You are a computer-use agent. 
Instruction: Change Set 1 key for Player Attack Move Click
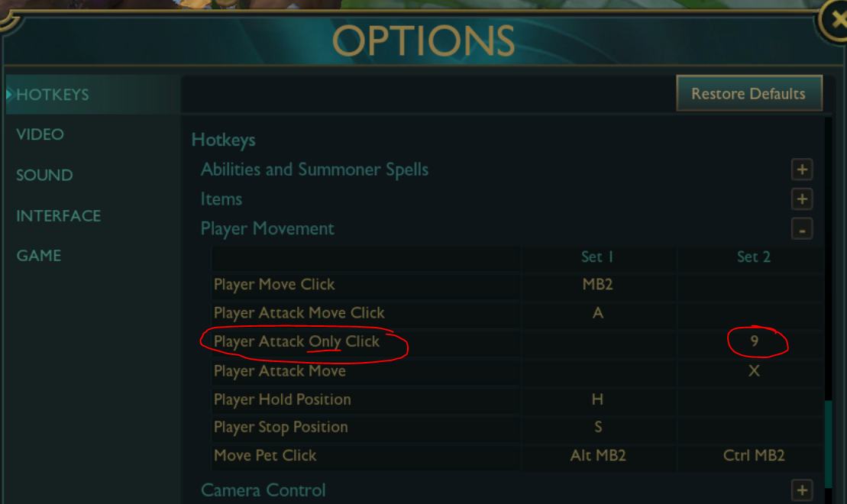click(x=597, y=313)
